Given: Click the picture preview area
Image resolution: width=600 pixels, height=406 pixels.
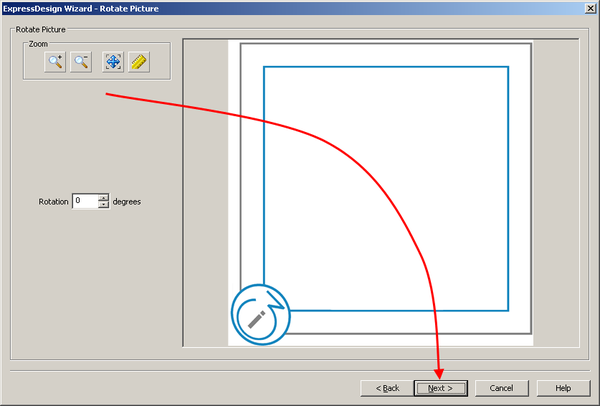Looking at the screenshot, I should click(x=381, y=193).
